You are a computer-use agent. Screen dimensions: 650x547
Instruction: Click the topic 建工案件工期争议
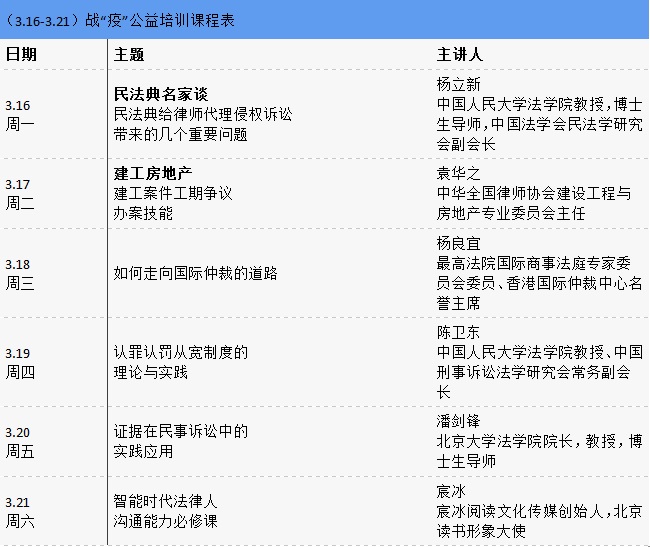click(x=173, y=193)
